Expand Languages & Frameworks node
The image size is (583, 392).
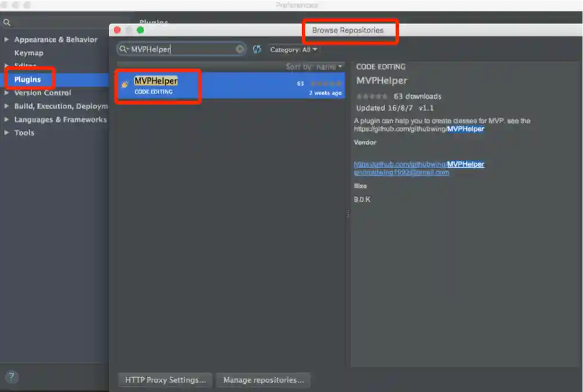coord(6,120)
